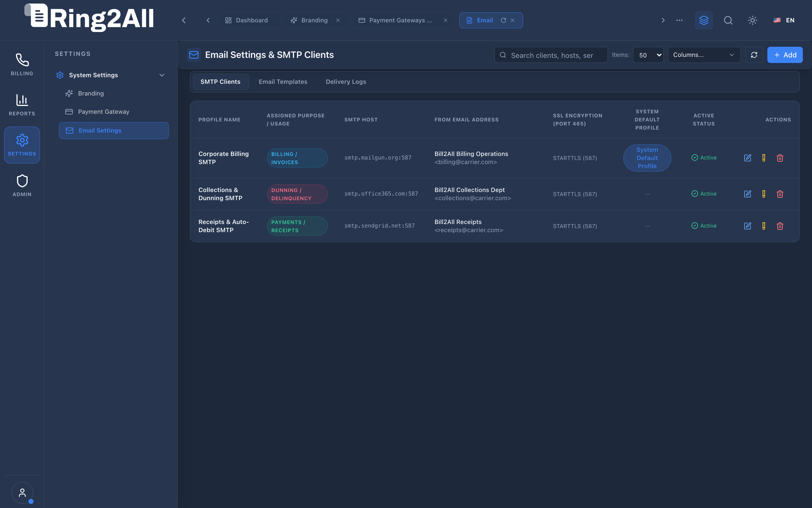Test the Collections & Dunning SMTP connection

[x=764, y=194]
